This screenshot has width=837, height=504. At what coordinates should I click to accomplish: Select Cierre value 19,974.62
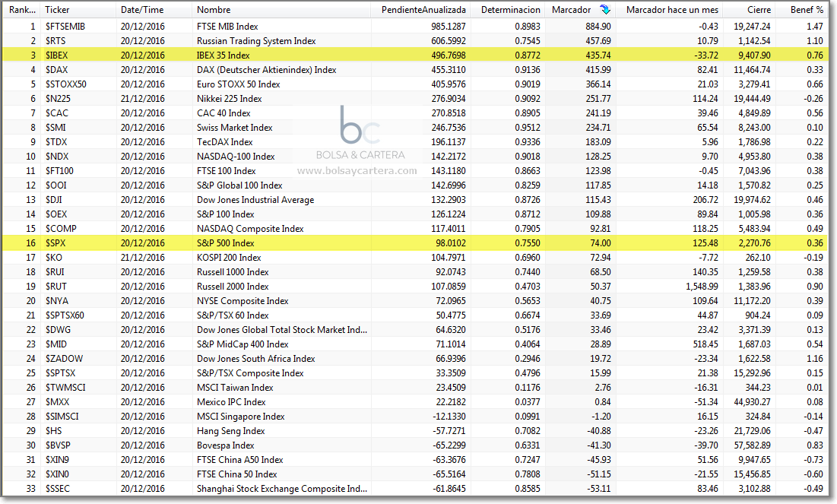[x=752, y=199]
